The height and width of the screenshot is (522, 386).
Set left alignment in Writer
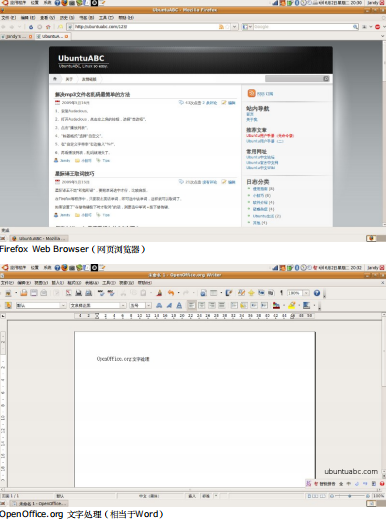click(x=191, y=305)
